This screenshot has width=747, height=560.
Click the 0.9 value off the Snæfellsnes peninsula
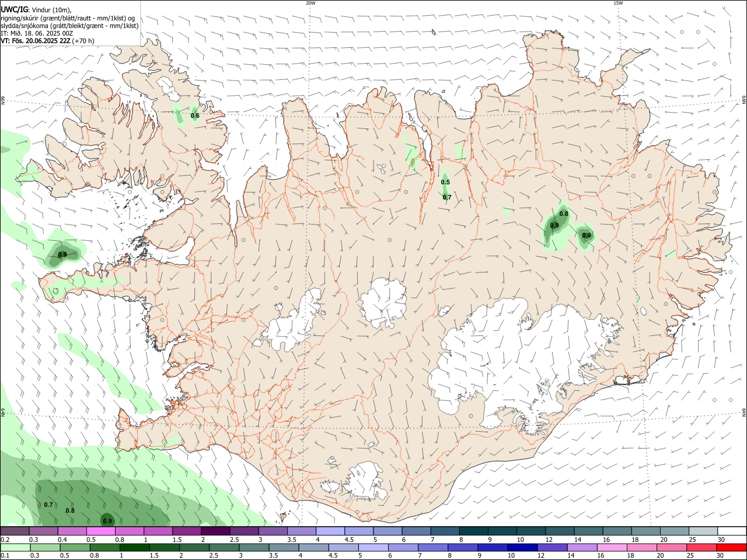(62, 254)
